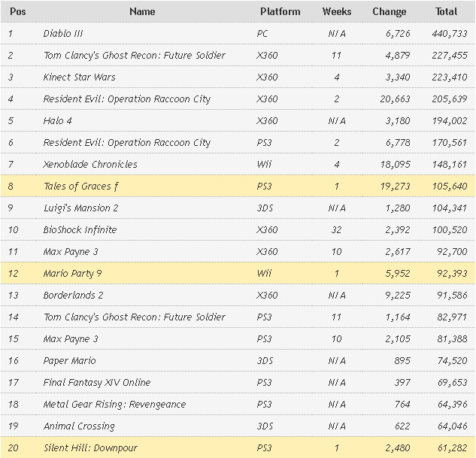Viewport: 476px width, 458px height.
Task: Select the highlighted Mario Party 9 entry
Action: [72, 274]
